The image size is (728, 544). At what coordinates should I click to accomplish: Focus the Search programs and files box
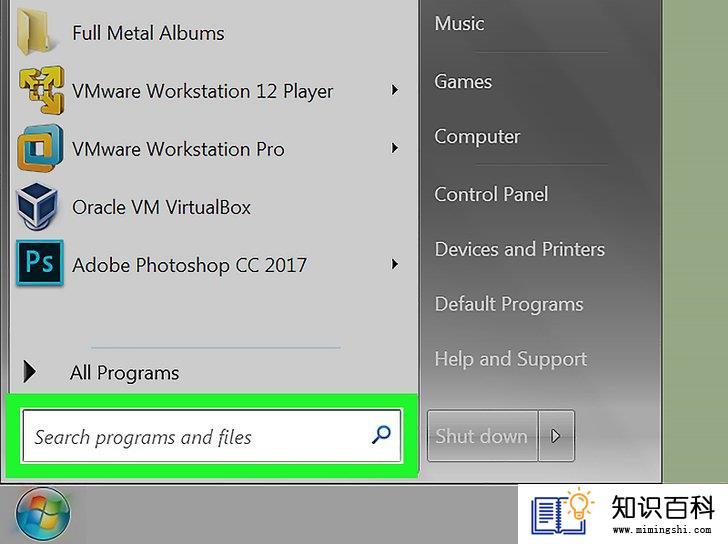[x=212, y=436]
